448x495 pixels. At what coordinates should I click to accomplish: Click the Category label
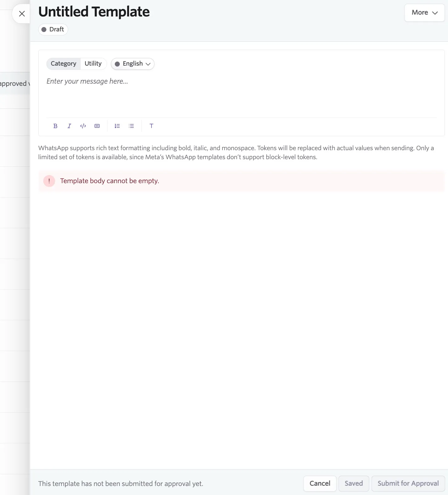click(x=63, y=63)
